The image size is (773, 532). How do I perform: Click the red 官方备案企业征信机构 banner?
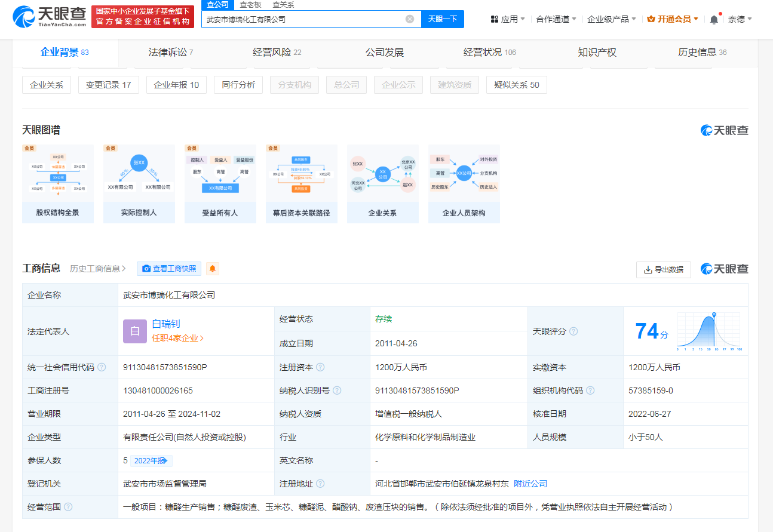click(x=143, y=16)
